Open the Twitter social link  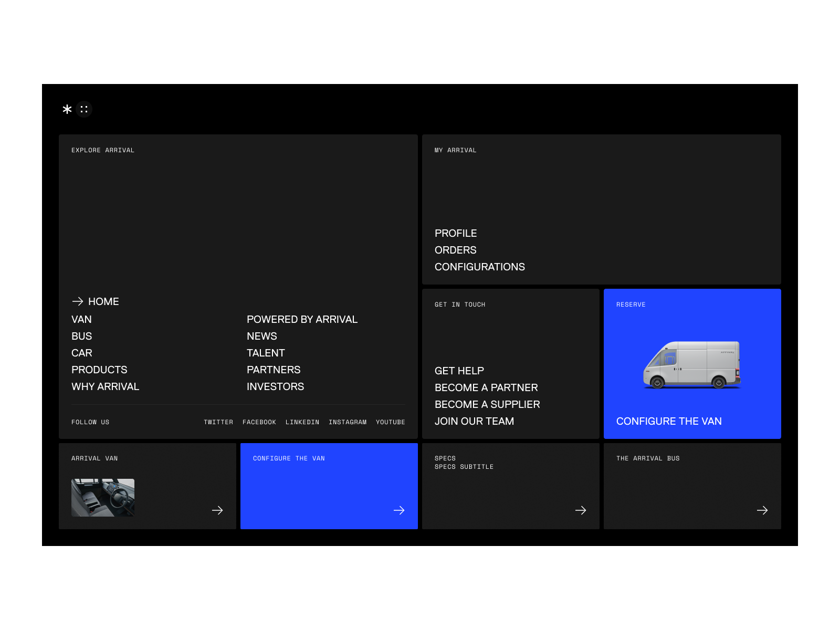tap(218, 422)
